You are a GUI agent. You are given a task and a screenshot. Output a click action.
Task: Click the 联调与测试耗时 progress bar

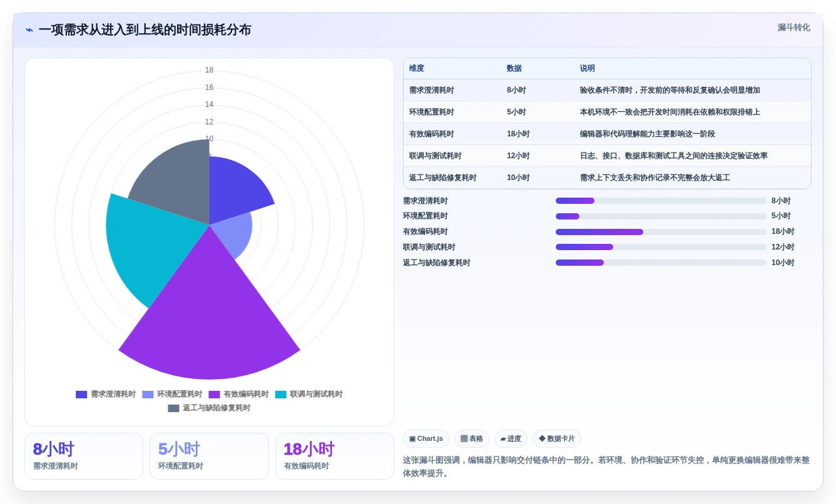coord(661,247)
